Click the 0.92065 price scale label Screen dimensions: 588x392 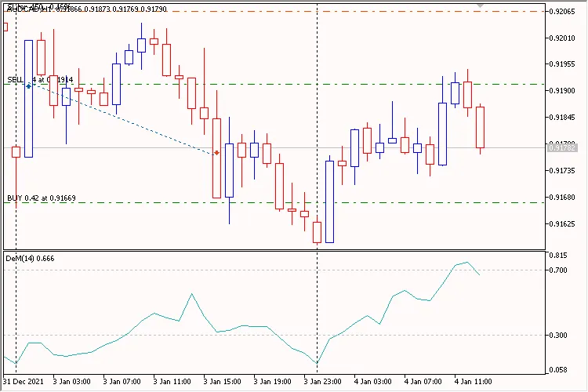click(562, 12)
